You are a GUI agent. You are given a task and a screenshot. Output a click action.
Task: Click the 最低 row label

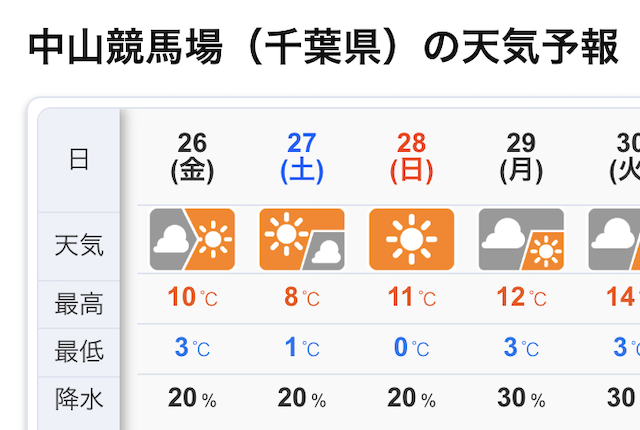[79, 350]
